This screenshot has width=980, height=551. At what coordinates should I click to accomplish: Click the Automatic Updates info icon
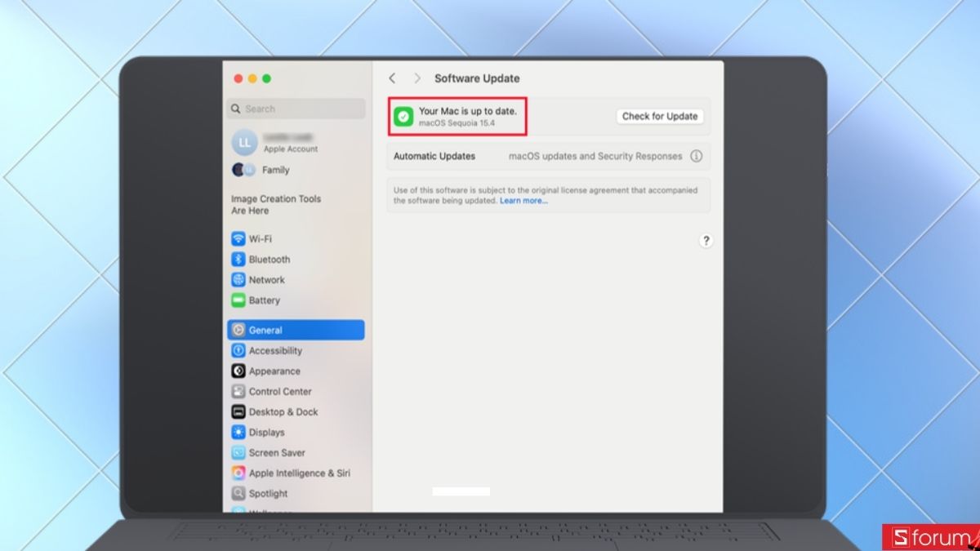(x=696, y=156)
